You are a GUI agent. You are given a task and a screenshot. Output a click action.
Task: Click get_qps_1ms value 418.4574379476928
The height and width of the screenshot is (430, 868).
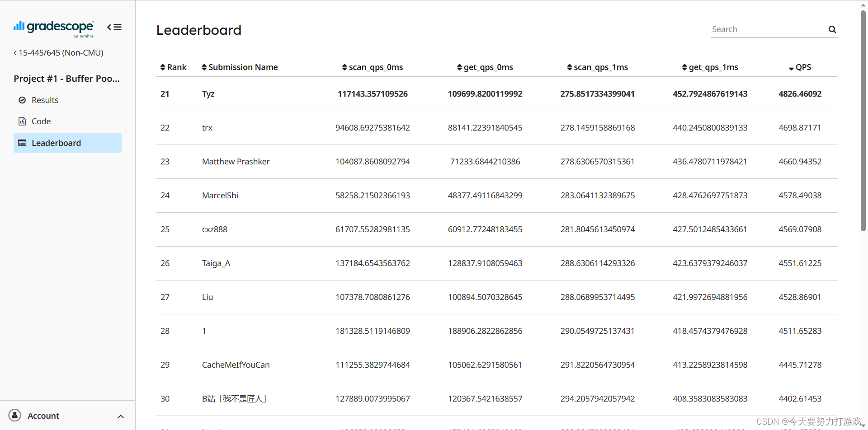pos(710,331)
